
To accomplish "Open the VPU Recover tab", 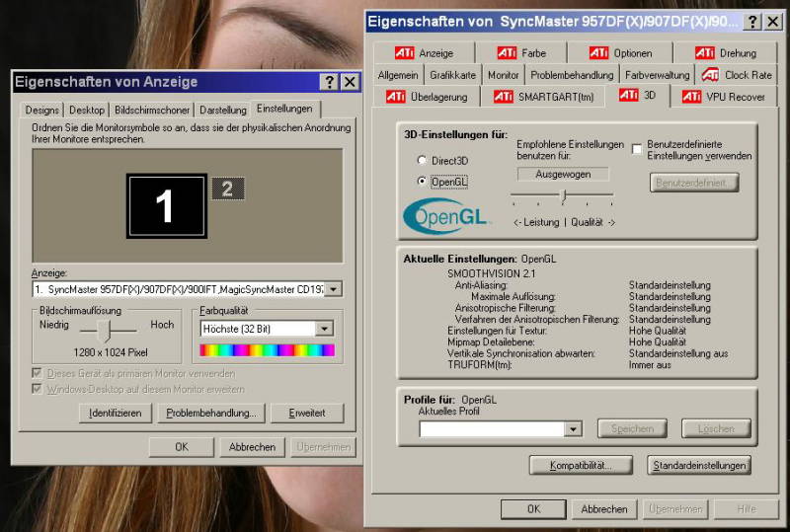I will coord(724,97).
